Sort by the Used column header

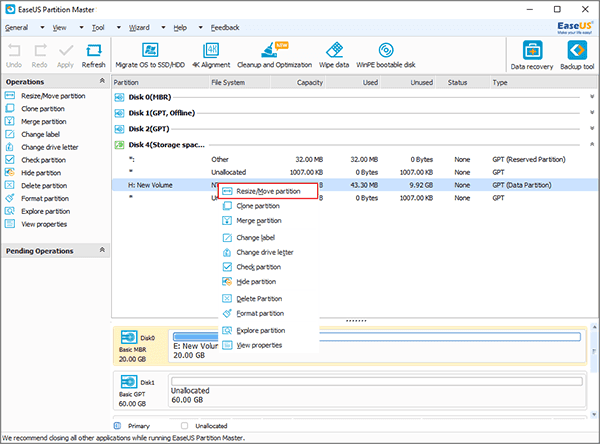coord(353,82)
